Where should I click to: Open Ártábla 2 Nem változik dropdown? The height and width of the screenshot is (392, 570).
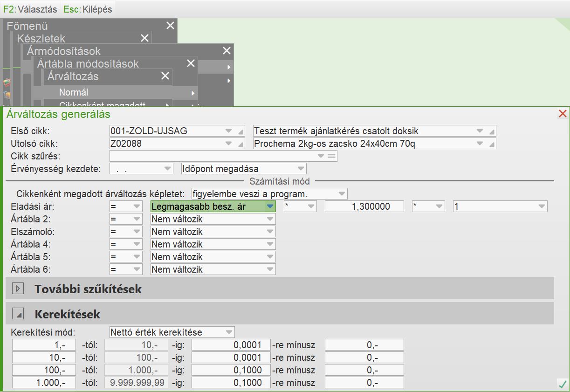pos(270,219)
